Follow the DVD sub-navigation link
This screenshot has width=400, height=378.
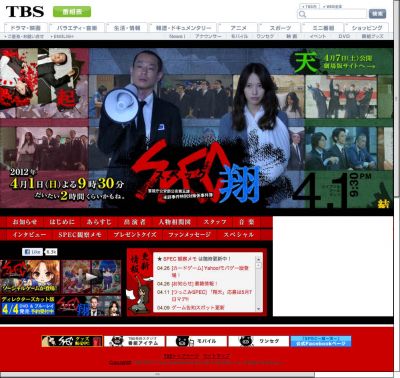344,36
